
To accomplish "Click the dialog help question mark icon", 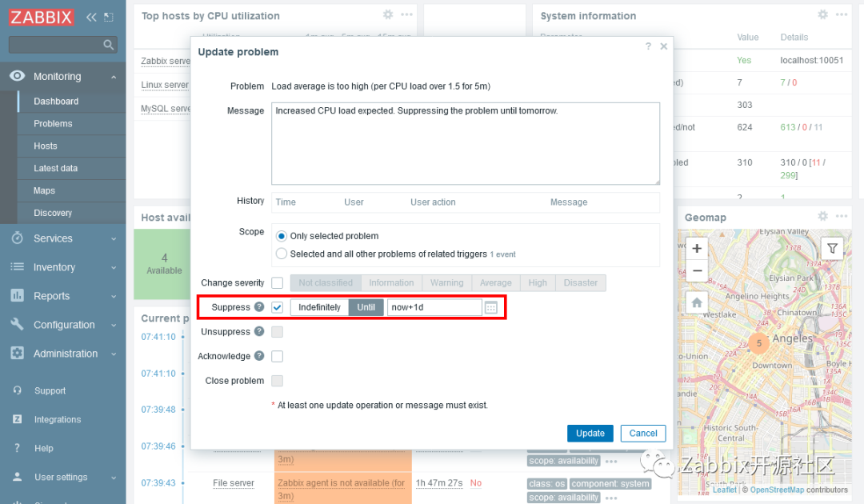I will click(648, 46).
